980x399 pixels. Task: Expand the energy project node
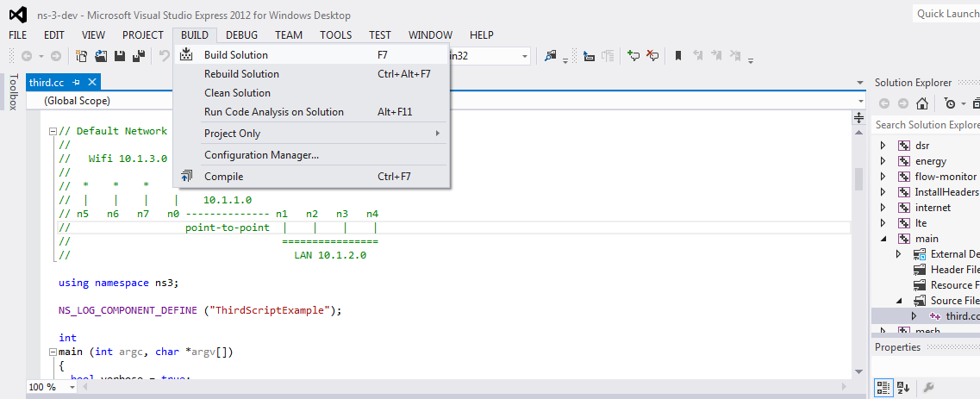[883, 161]
